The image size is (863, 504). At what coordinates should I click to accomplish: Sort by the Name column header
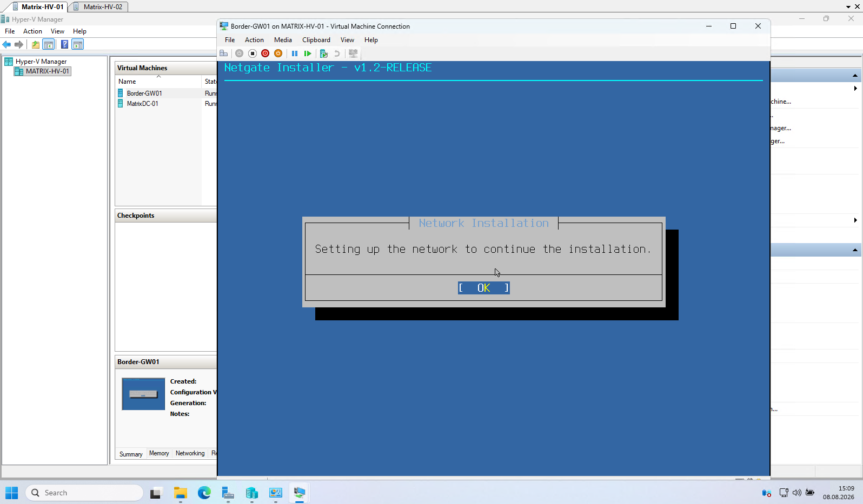pyautogui.click(x=158, y=82)
